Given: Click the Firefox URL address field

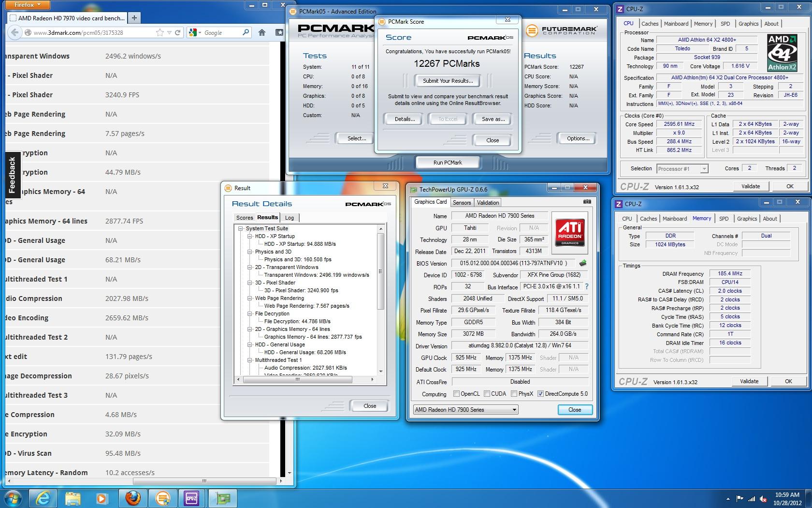Looking at the screenshot, I should tap(93, 32).
